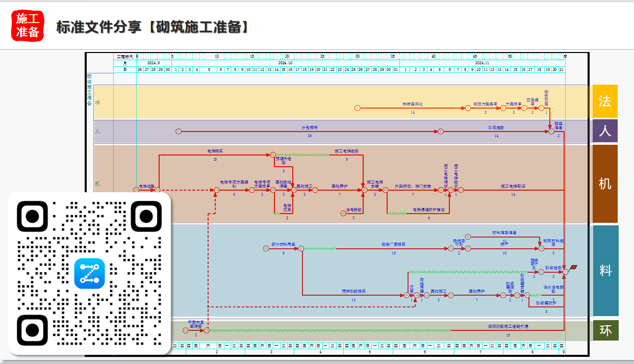
Task: Select the 统计材料用量 activity label
Action: click(x=283, y=244)
